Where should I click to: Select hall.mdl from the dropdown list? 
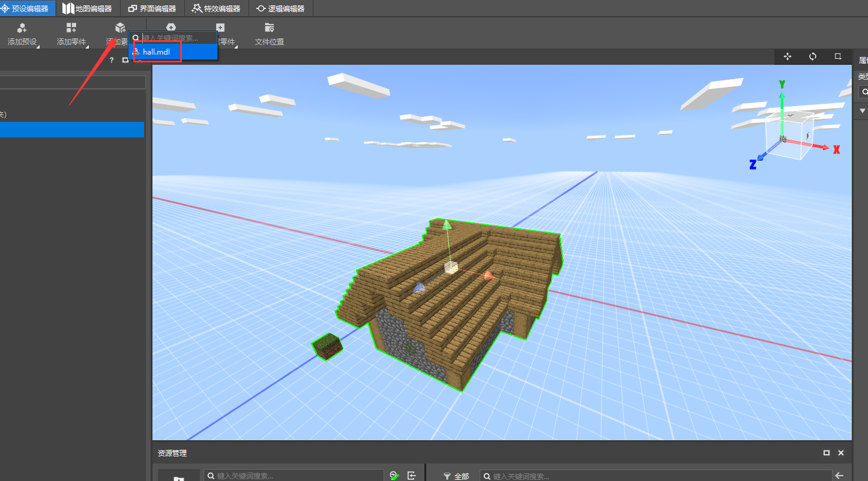coord(173,52)
